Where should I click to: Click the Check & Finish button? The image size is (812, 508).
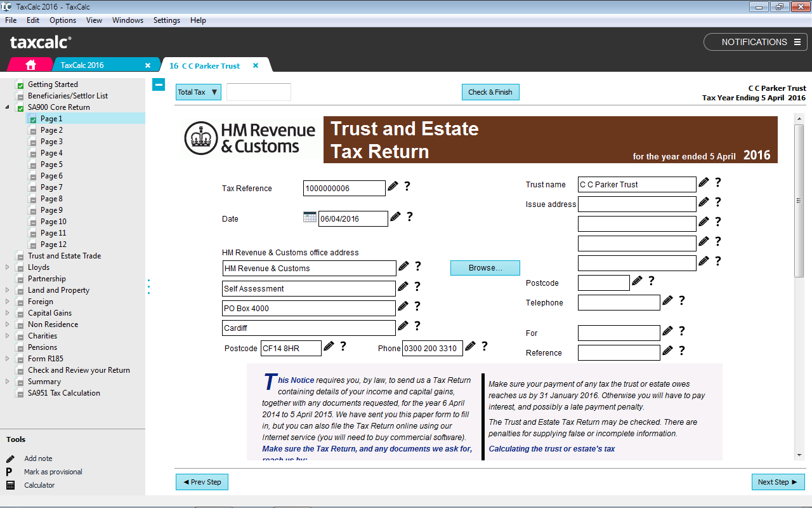pos(490,92)
